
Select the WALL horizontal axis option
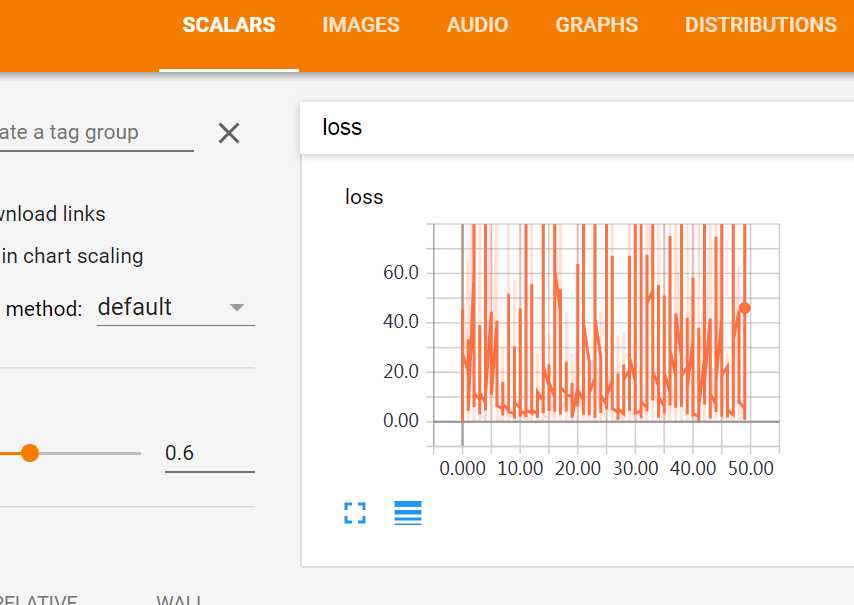179,600
